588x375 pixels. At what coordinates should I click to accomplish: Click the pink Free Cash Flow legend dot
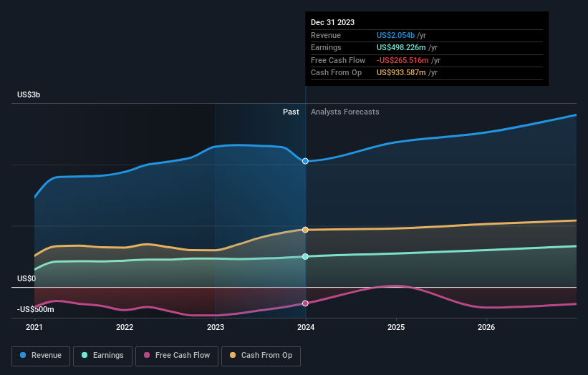tap(147, 355)
